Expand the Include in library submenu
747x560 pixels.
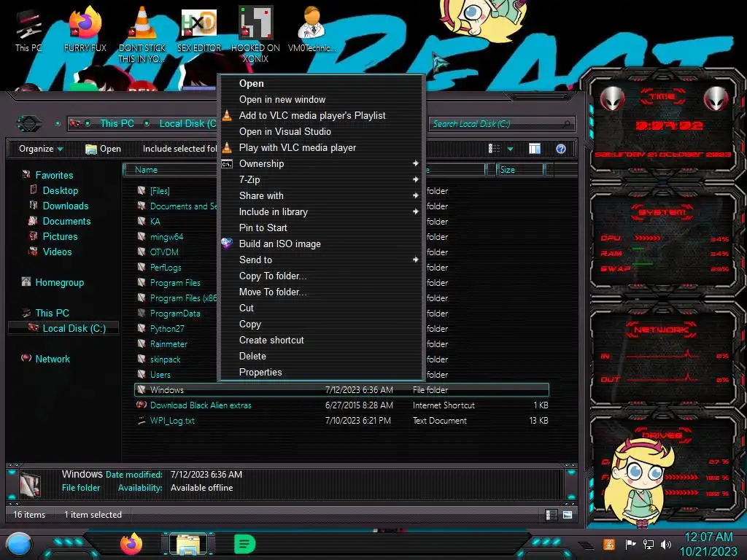pos(321,211)
